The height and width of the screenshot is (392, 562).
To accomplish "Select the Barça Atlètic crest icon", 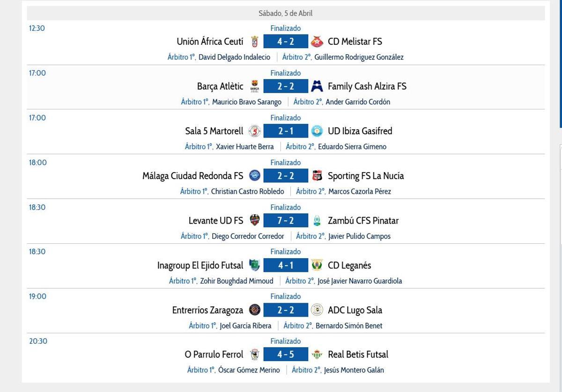I will coord(255,86).
